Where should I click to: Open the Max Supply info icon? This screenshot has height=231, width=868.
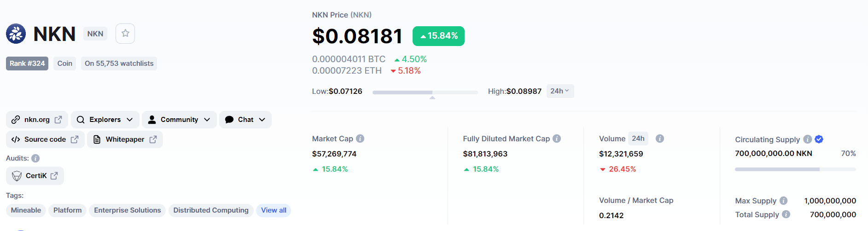[x=783, y=201]
